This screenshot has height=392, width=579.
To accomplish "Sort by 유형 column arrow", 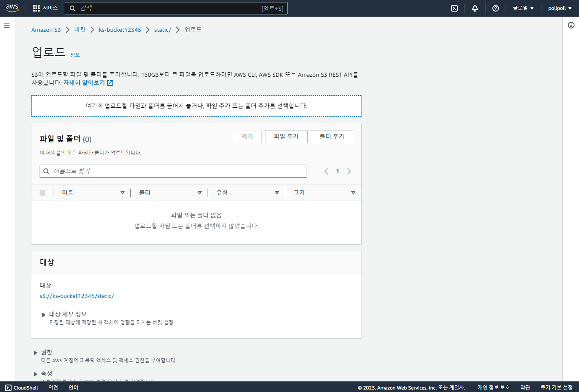I will (x=277, y=193).
